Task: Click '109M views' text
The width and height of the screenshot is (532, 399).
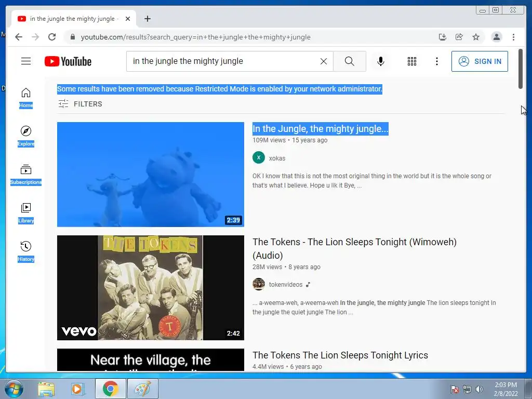Action: (269, 140)
